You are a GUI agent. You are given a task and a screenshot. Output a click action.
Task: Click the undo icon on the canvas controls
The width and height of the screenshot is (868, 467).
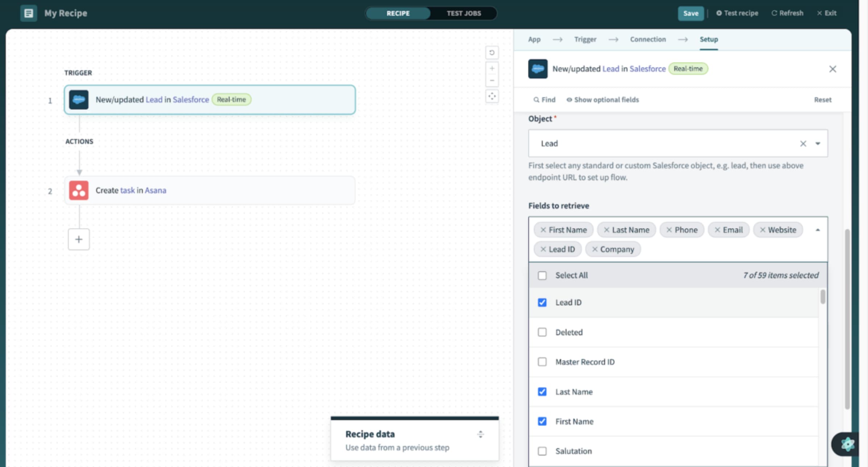point(492,53)
